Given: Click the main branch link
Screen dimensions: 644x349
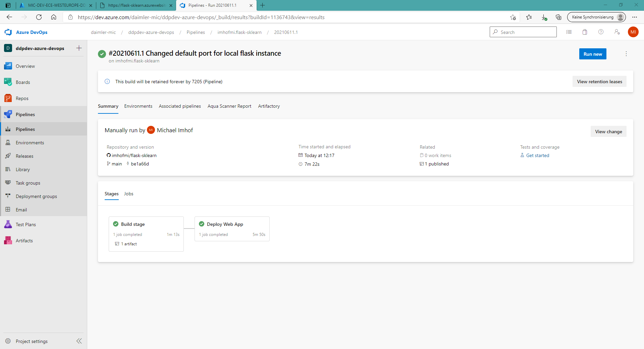Looking at the screenshot, I should pos(117,164).
